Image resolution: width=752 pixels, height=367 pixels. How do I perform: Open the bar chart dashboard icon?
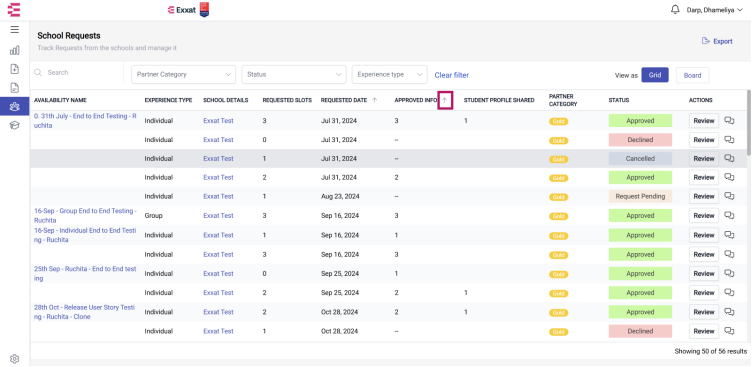pos(14,50)
